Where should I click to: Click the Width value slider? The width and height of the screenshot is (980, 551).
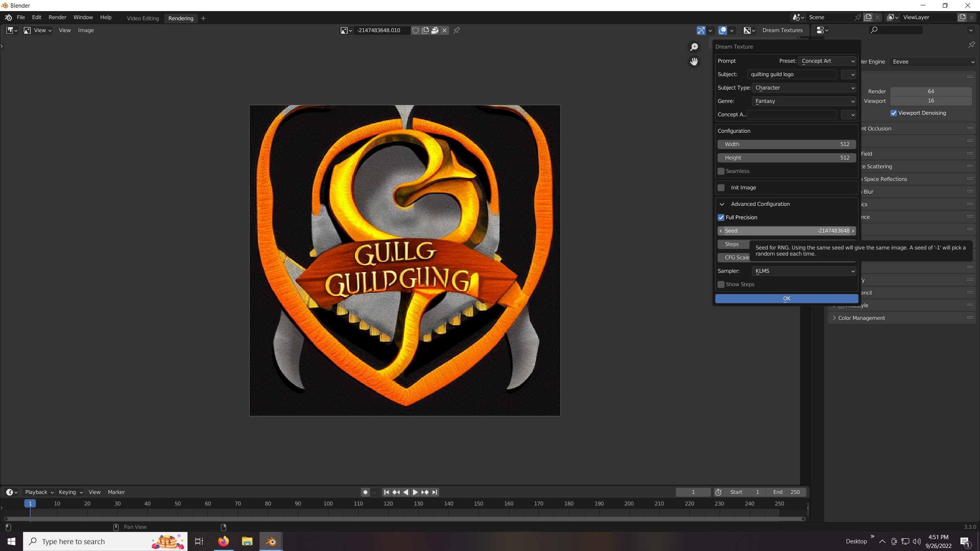[786, 144]
